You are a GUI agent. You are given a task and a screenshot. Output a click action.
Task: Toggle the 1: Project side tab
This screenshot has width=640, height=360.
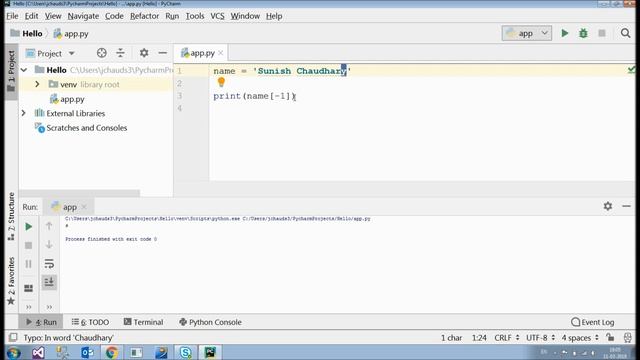(x=11, y=71)
